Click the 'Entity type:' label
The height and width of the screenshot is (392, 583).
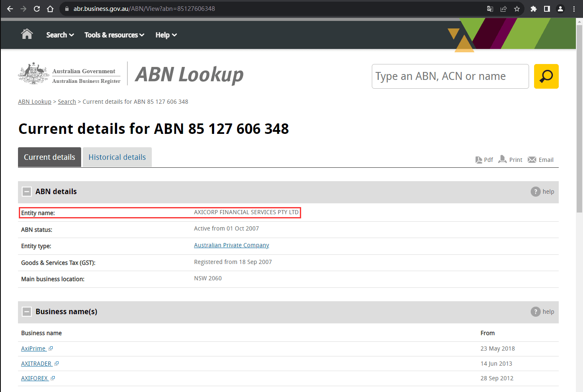coord(36,246)
